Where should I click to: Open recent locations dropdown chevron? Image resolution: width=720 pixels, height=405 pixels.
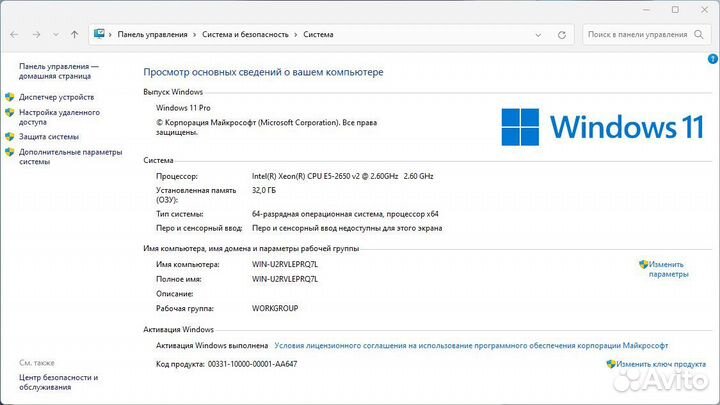(x=56, y=35)
